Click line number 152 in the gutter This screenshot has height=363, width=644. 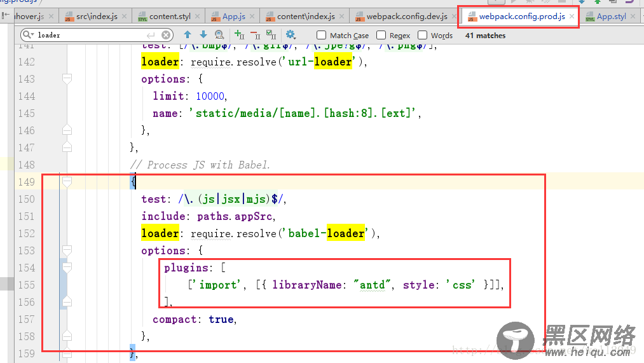point(26,233)
